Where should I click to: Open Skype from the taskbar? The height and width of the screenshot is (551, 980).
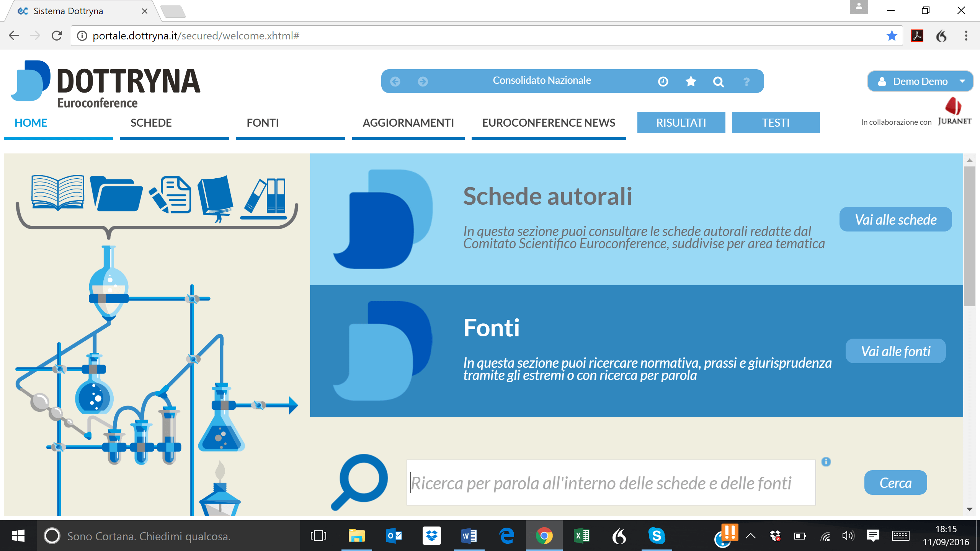tap(657, 536)
